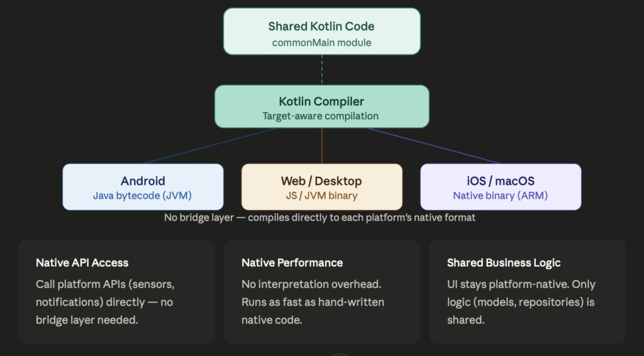Click the Shared Business Logic heading
Viewport: 644px width, 356px height.
(504, 263)
